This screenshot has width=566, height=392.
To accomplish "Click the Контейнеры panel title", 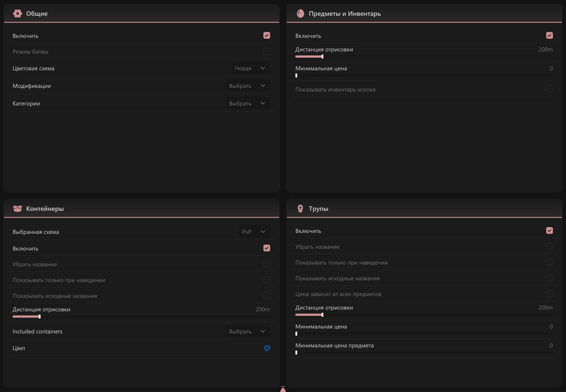I will (45, 209).
